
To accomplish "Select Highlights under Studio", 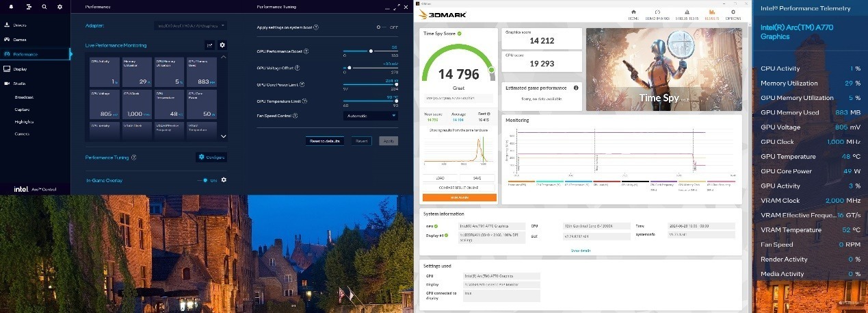I will (x=24, y=121).
